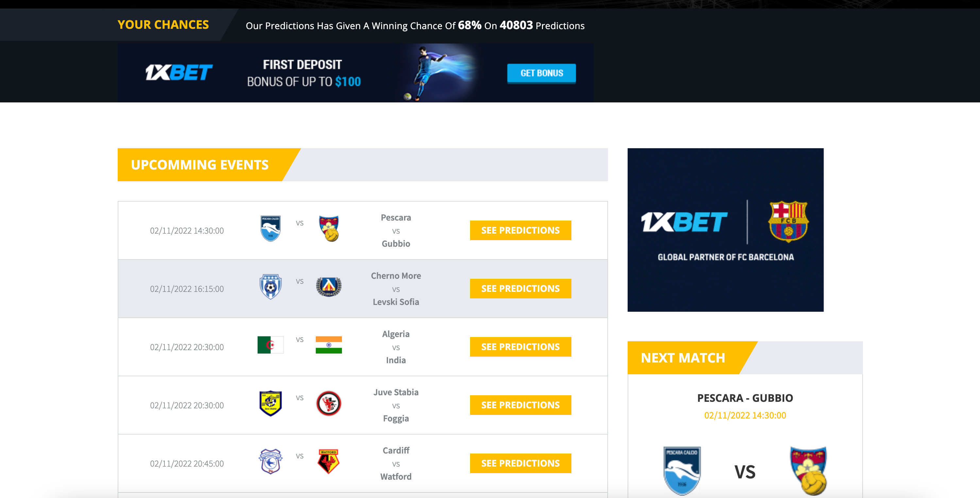See predictions for Cherno More vs Levski Sofia
This screenshot has height=498, width=980.
coord(520,289)
